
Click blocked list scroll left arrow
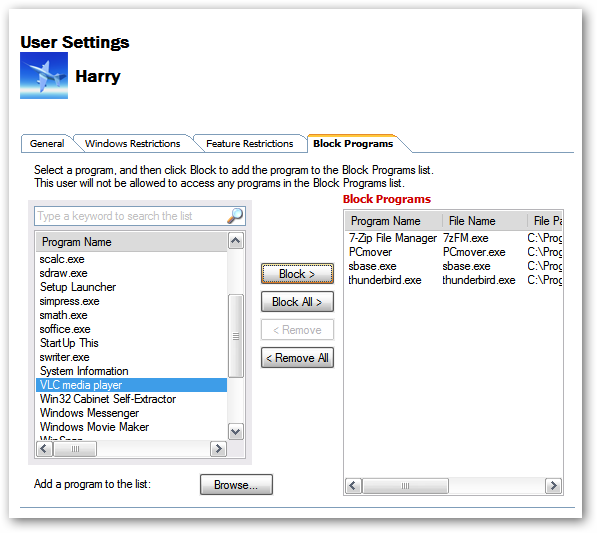353,486
